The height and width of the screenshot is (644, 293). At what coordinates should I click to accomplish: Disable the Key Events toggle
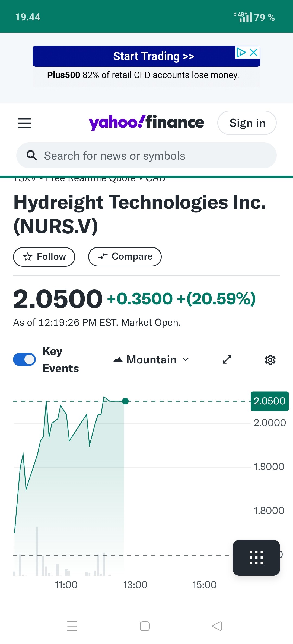pos(24,360)
